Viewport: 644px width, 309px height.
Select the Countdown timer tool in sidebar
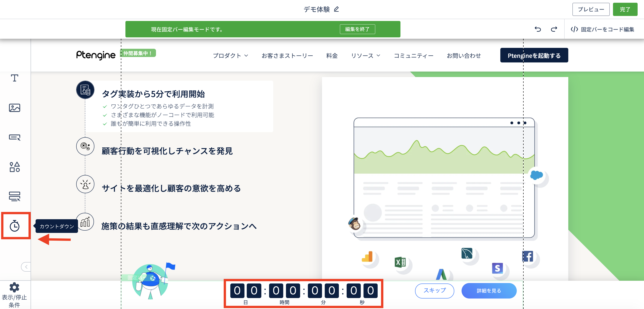coord(15,226)
